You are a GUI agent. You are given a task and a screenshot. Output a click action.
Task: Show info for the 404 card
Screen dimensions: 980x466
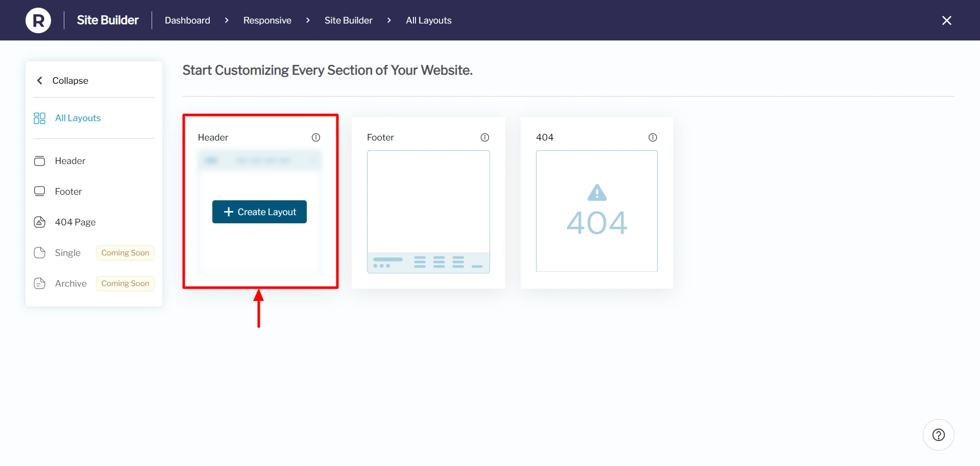[653, 137]
